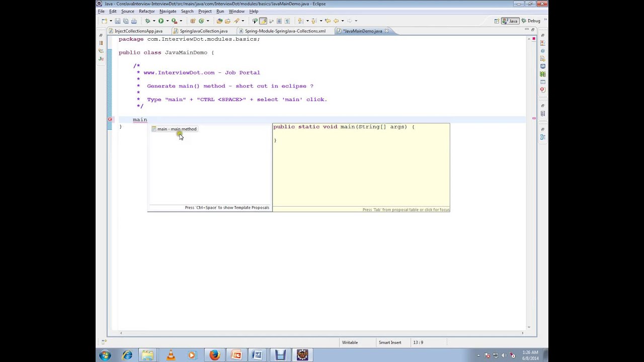The height and width of the screenshot is (362, 644).
Task: Click the Last Edit Location icon
Action: (x=328, y=21)
